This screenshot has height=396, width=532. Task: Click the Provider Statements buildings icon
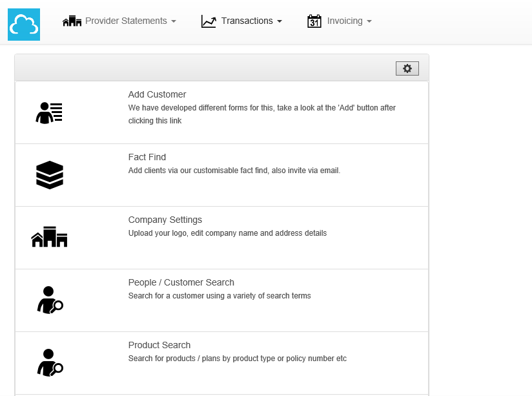click(x=72, y=21)
